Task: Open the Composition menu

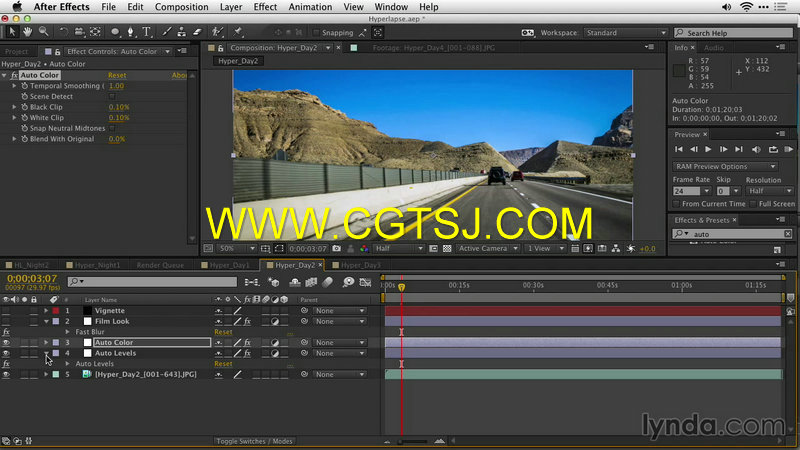Action: tap(182, 7)
